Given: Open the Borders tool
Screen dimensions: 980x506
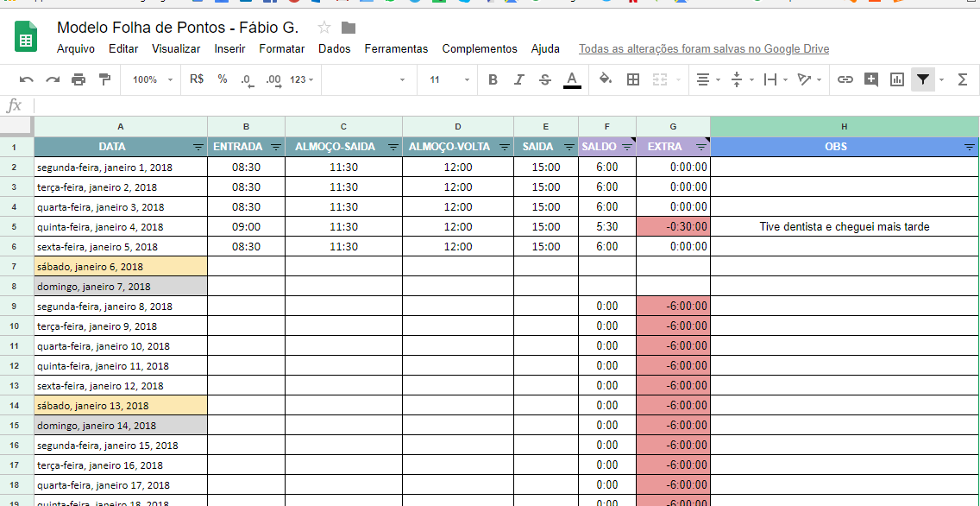Looking at the screenshot, I should point(633,79).
